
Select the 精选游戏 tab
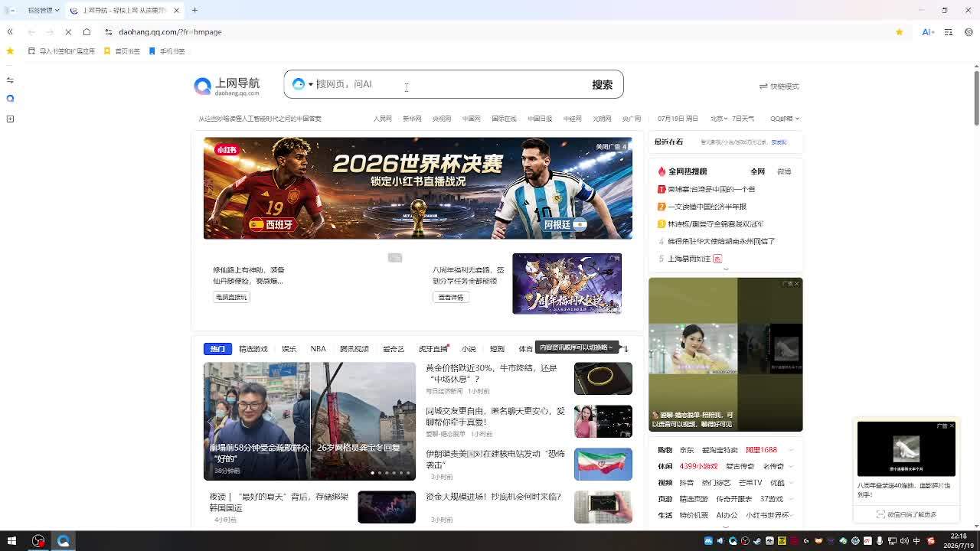253,349
